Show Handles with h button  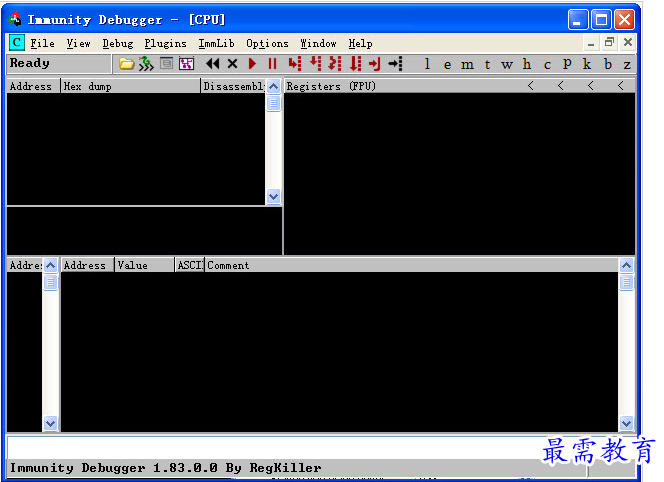point(526,64)
